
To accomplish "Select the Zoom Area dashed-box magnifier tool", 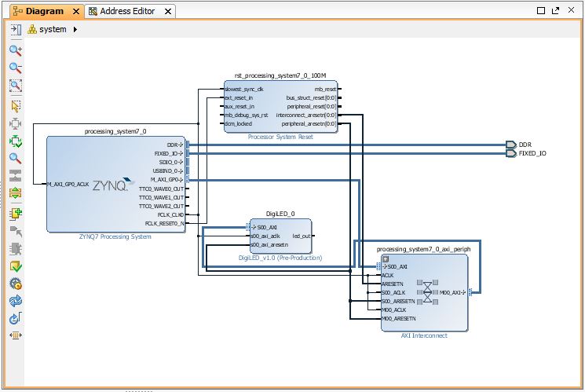I will (x=15, y=86).
